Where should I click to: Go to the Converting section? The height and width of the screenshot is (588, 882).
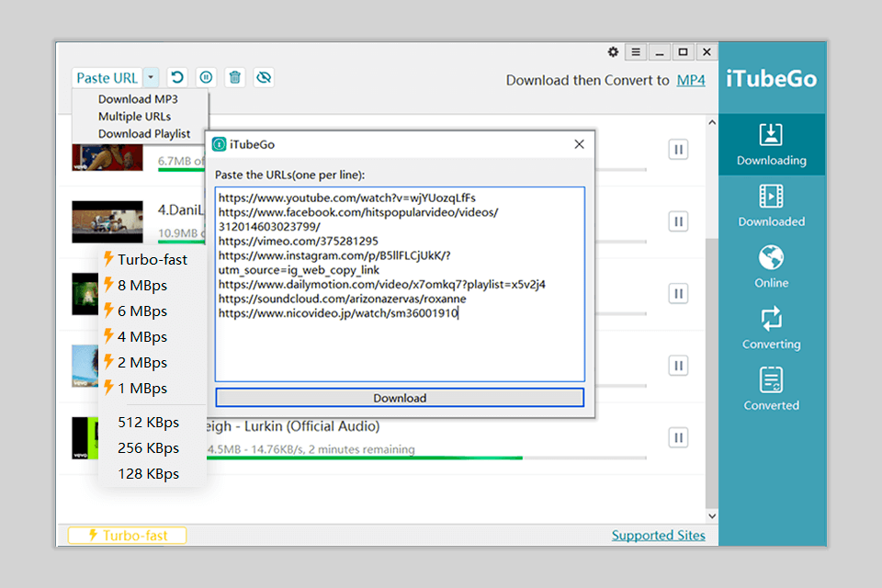(771, 328)
